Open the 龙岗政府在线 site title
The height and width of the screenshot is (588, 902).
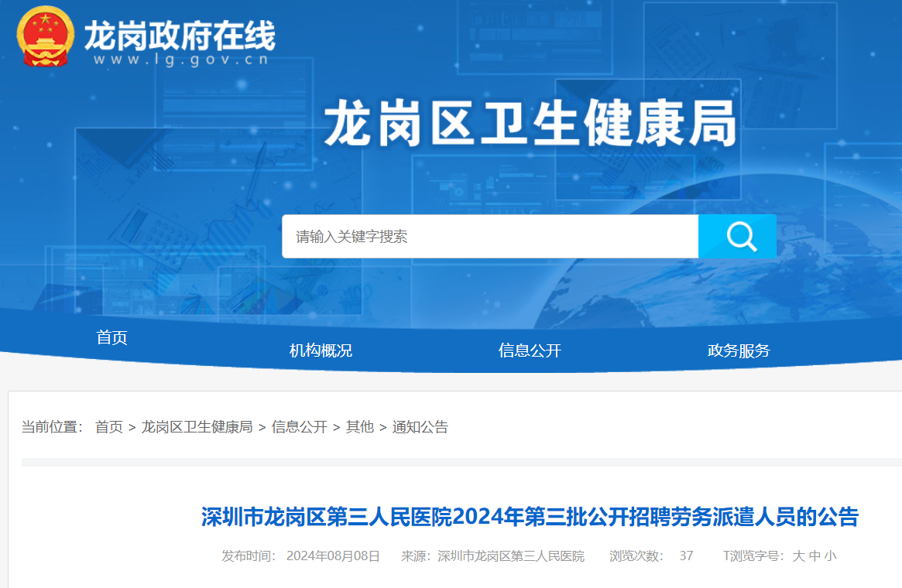pyautogui.click(x=180, y=35)
